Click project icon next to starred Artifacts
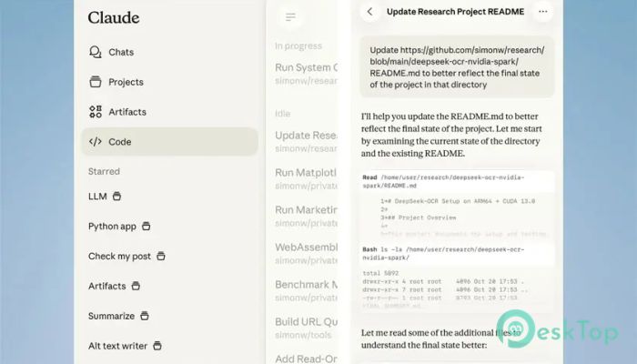 136,286
